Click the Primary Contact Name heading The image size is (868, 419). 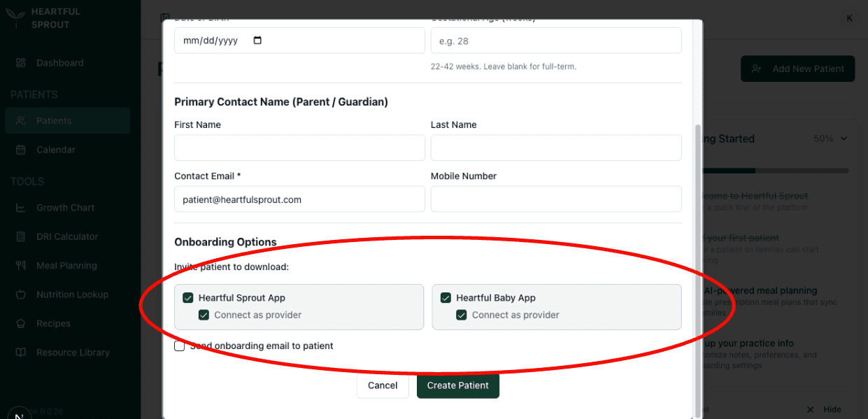281,101
